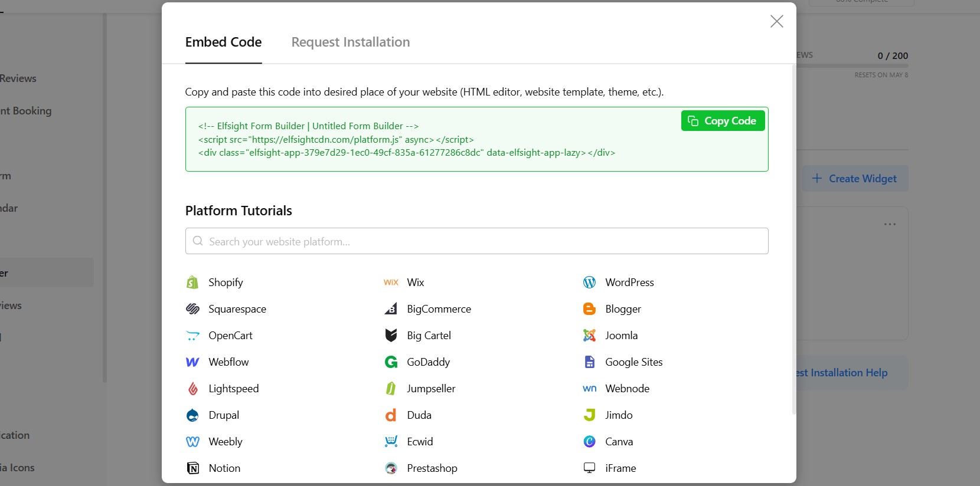Open the Notion tutorial link
Image resolution: width=980 pixels, height=486 pixels.
pos(224,468)
